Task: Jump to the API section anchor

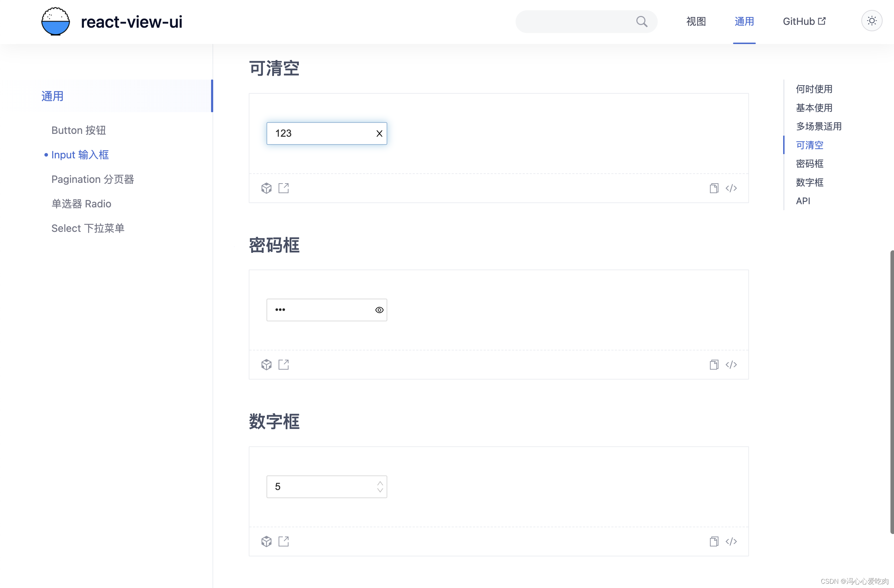Action: click(803, 201)
